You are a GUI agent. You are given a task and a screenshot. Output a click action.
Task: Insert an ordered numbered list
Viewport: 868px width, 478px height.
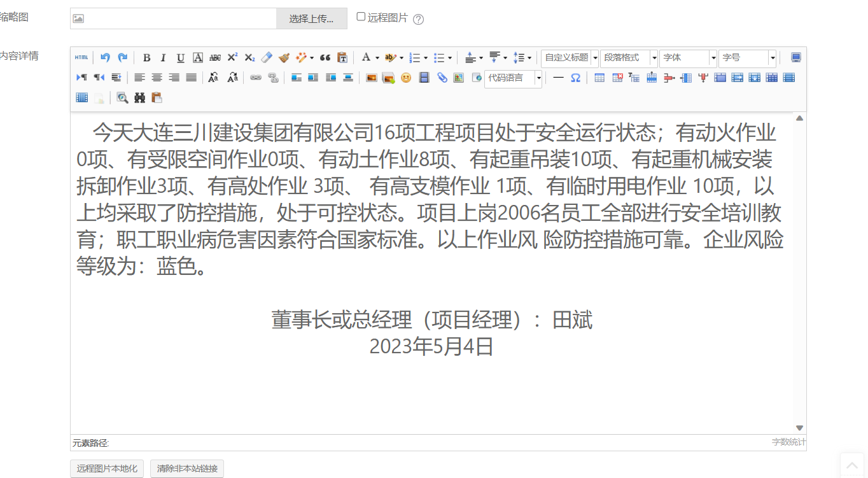[414, 58]
